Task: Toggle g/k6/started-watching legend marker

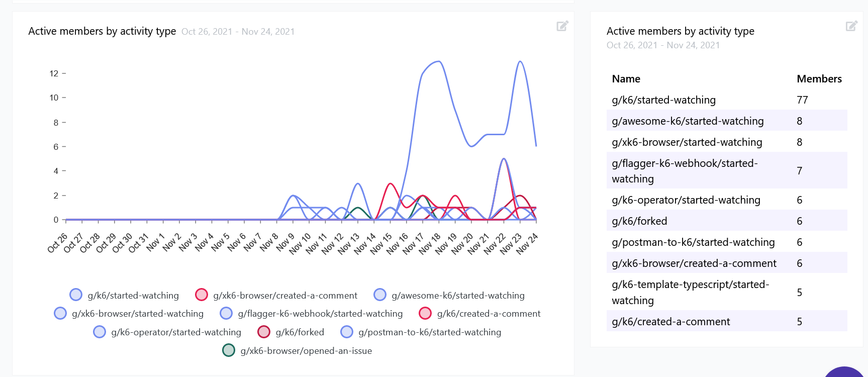Action: [x=76, y=295]
